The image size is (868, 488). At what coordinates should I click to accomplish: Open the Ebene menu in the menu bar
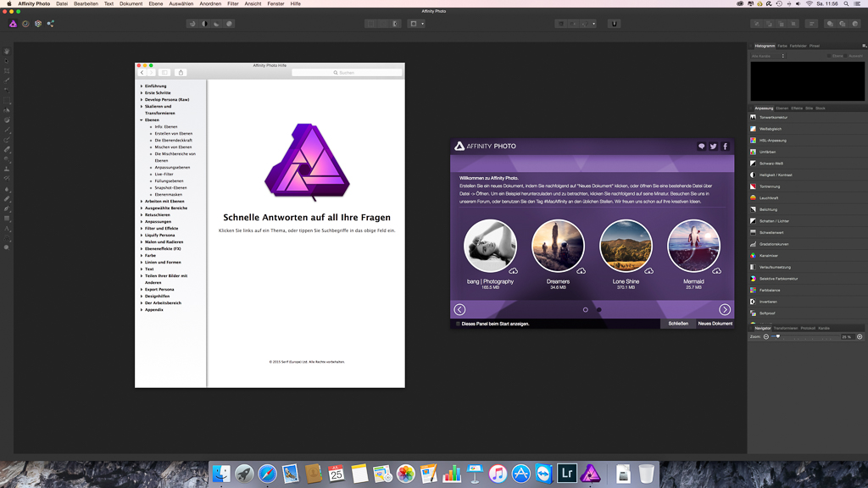pos(156,4)
